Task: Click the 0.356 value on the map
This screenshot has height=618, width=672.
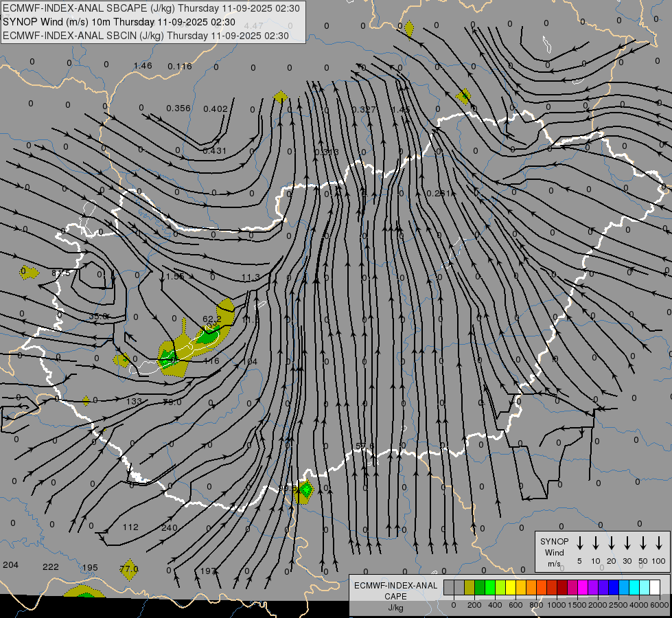Action: pyautogui.click(x=178, y=108)
